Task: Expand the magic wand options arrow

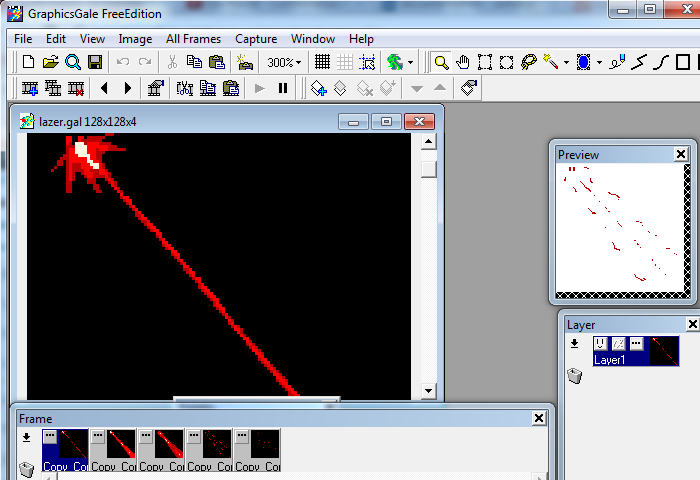Action: point(566,62)
